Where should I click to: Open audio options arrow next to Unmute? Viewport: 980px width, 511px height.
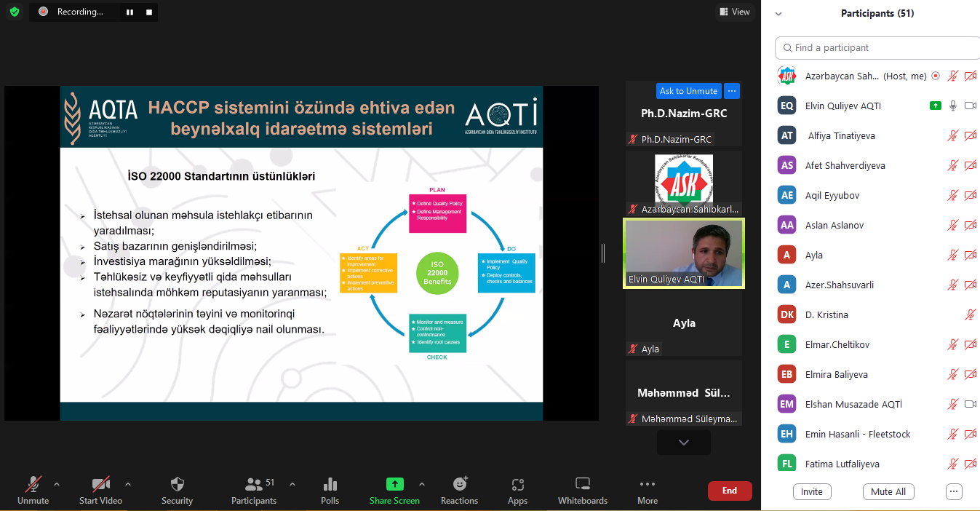tap(57, 484)
